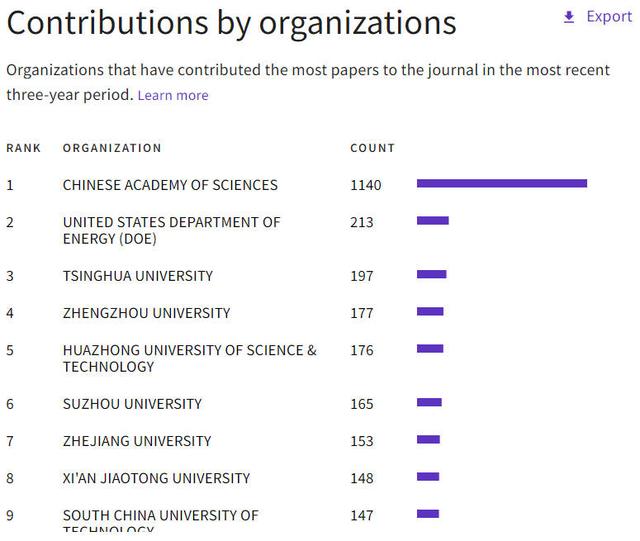Click the RANK column header
This screenshot has width=640, height=541.
(24, 148)
